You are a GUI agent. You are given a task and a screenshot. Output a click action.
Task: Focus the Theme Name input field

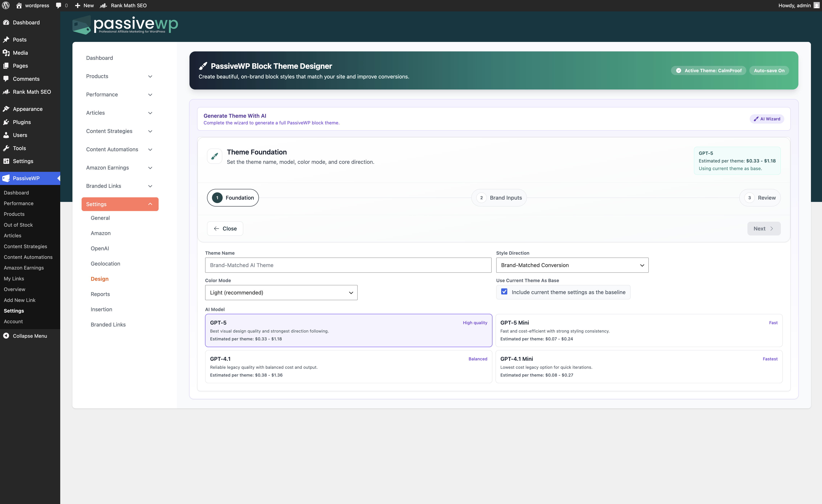coord(348,265)
